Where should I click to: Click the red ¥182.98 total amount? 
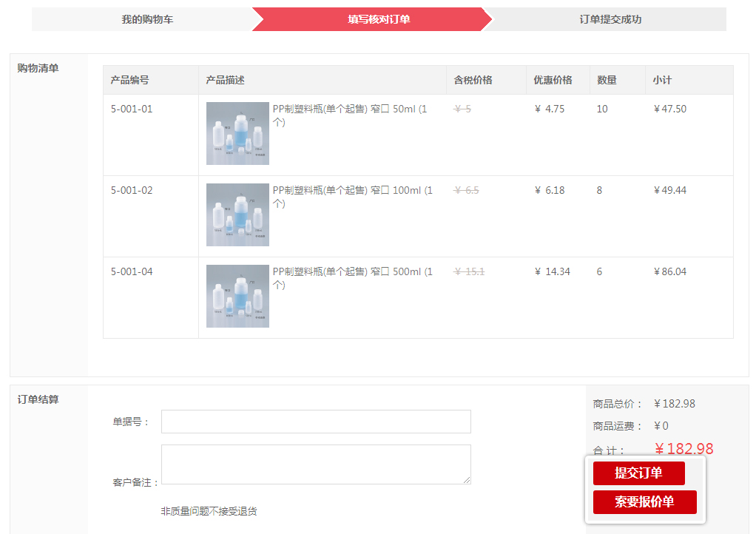click(684, 449)
